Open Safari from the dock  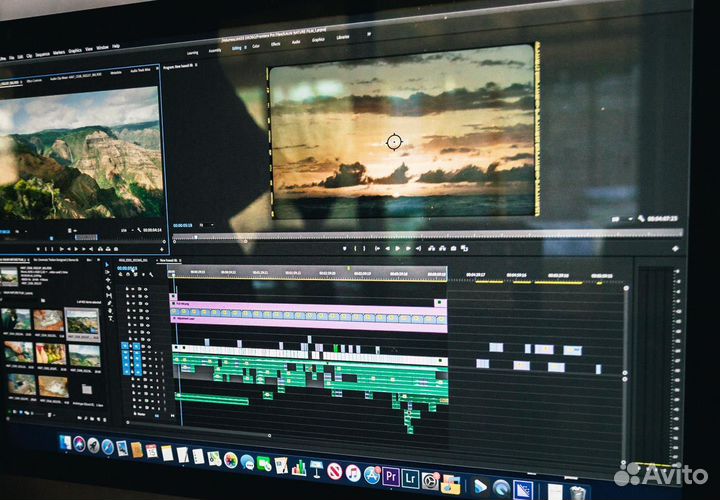[x=107, y=446]
